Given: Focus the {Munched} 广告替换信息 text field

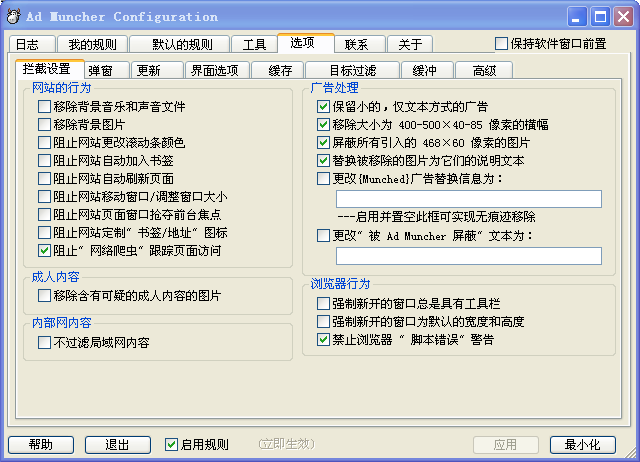Looking at the screenshot, I should pos(469,199).
